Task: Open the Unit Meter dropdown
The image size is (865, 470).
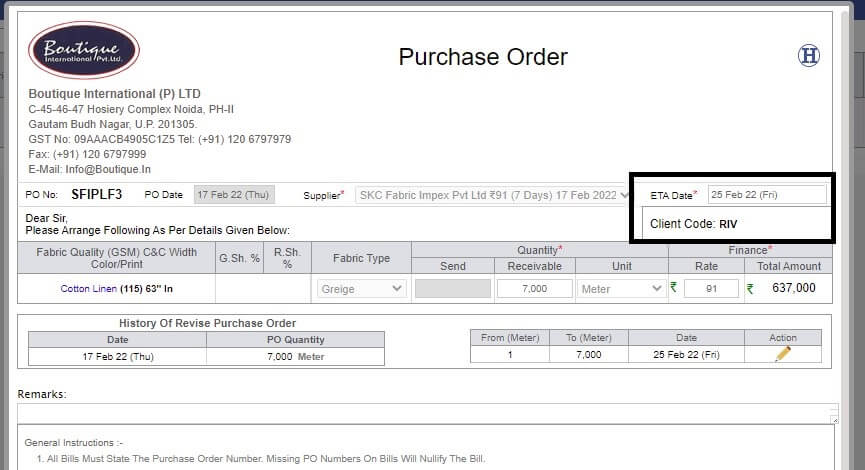Action: tap(621, 289)
